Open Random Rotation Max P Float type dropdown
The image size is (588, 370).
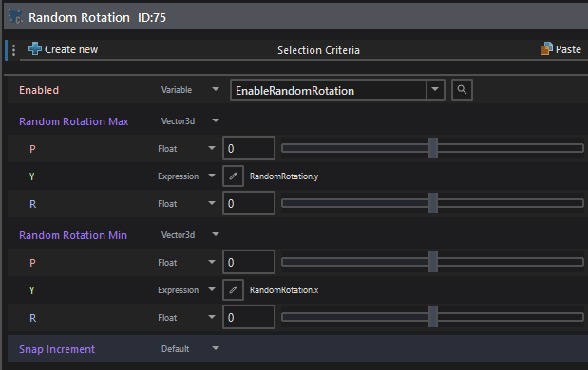coord(212,148)
